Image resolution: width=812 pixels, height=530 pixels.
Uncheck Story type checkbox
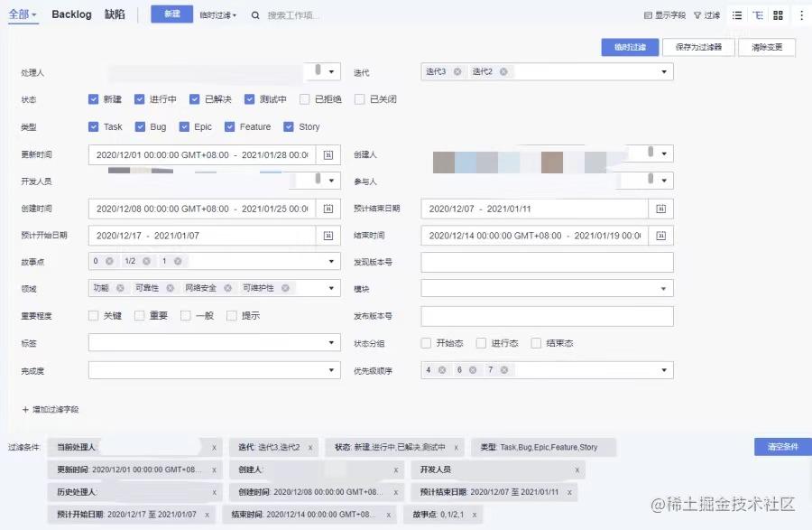(289, 126)
